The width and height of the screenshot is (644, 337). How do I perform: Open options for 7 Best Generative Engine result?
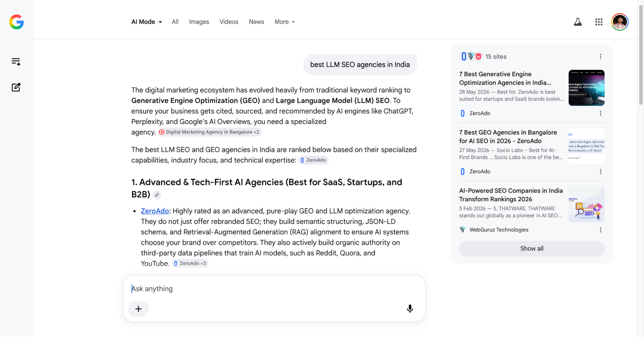click(x=601, y=113)
